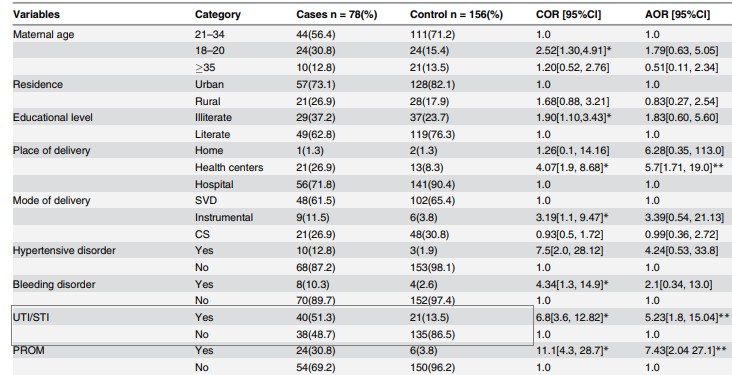
Task: Select the Instrumental category cell
Action: [224, 218]
